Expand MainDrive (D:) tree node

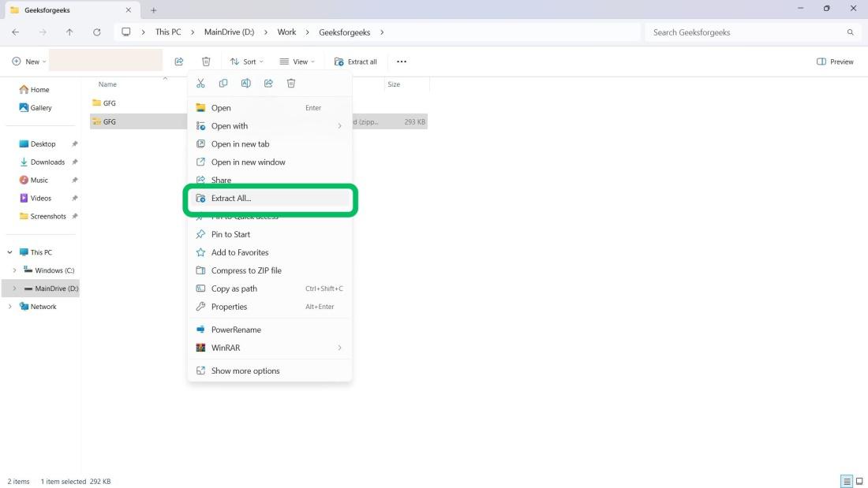point(14,289)
